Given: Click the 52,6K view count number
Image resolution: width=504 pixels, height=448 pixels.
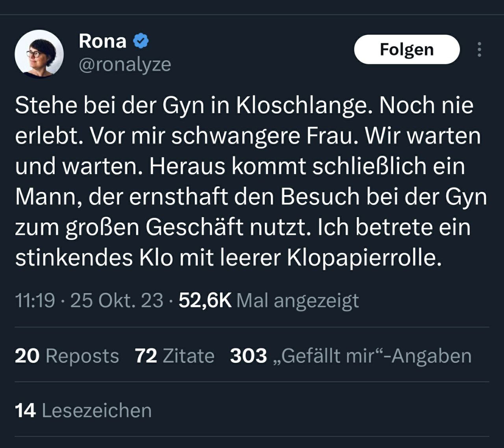Looking at the screenshot, I should tap(205, 301).
